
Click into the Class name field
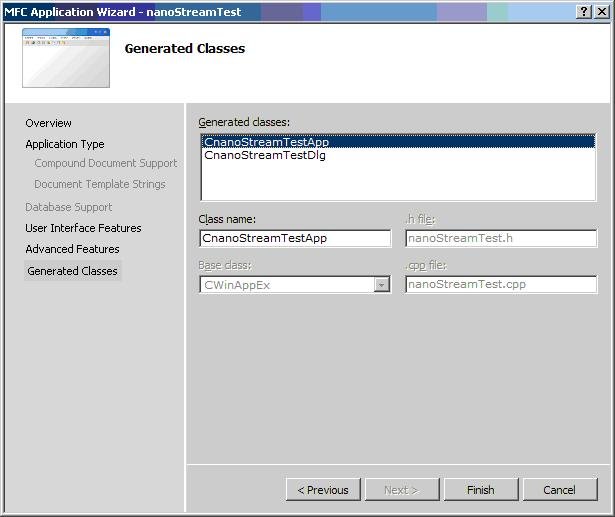pyautogui.click(x=295, y=238)
